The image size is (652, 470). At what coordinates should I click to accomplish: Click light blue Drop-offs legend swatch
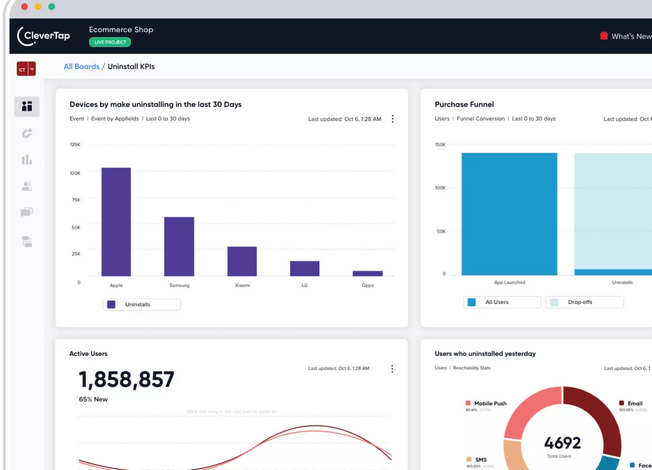point(554,302)
